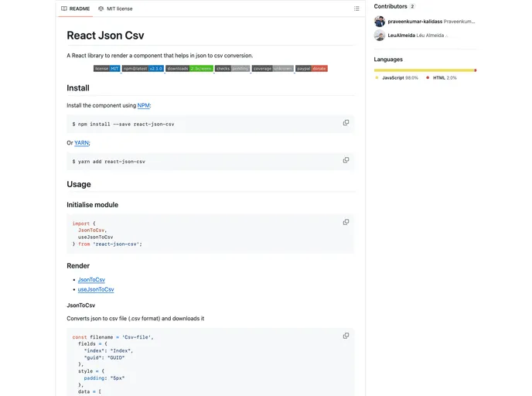Click the coverage unknown badge
532x396 pixels.
(272, 69)
